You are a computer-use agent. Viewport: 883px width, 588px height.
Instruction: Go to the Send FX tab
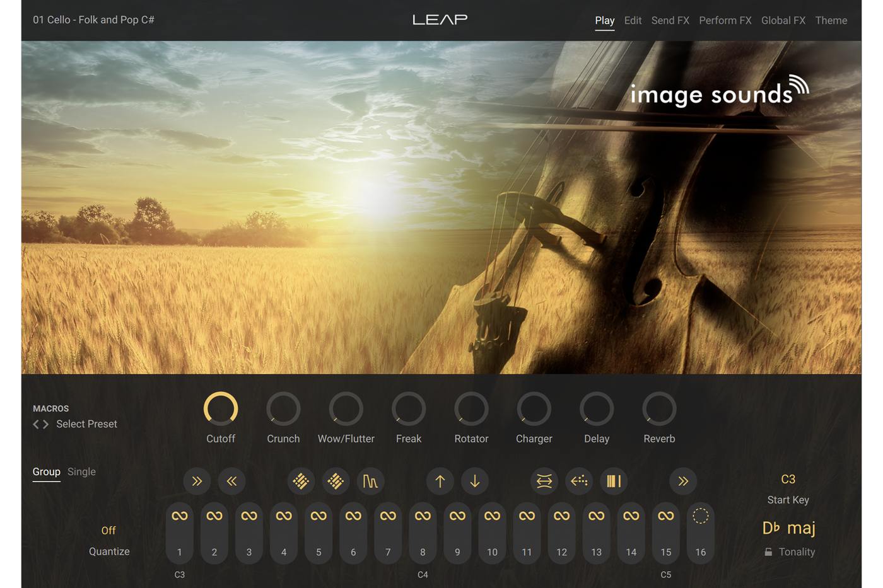670,20
